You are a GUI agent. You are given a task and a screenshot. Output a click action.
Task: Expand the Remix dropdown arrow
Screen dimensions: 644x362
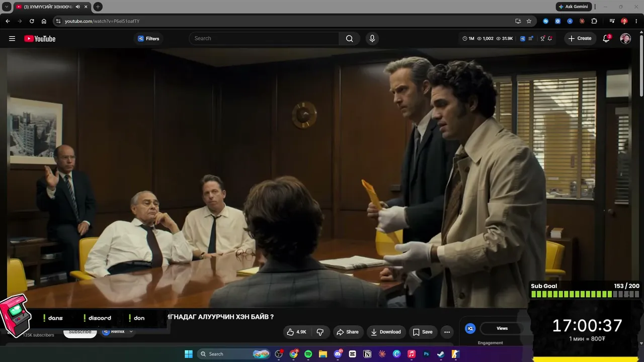pyautogui.click(x=131, y=332)
